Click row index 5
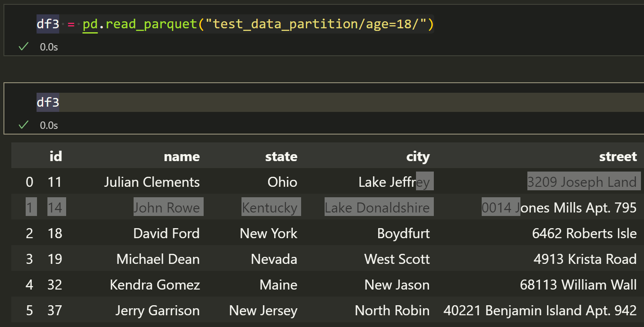644x327 pixels. 29,310
